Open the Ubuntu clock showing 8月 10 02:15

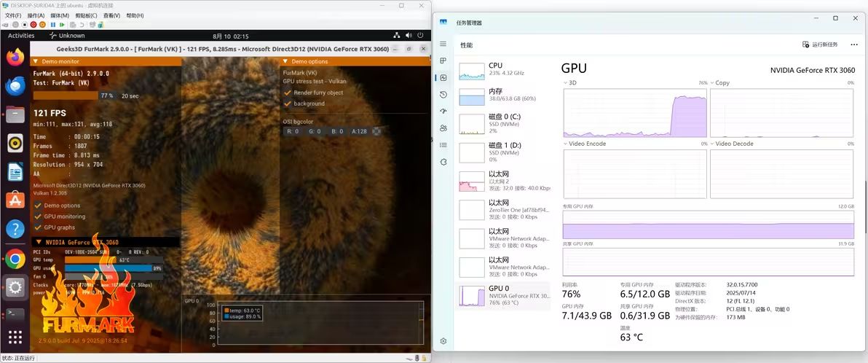(x=229, y=36)
